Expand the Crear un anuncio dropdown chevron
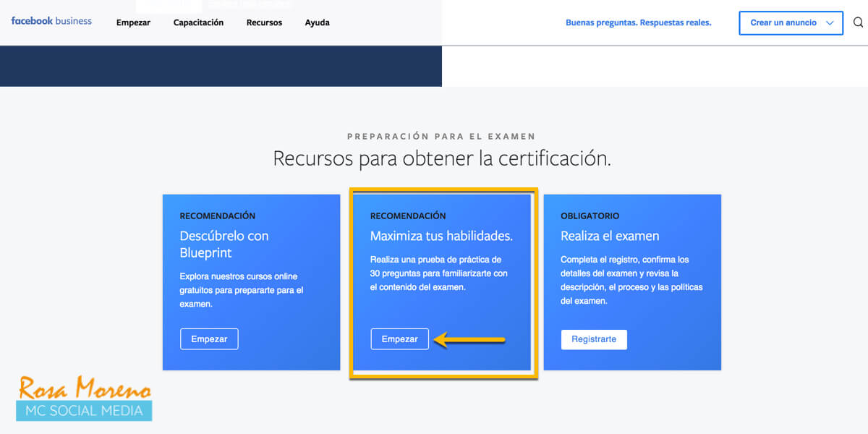The image size is (868, 434). (830, 22)
